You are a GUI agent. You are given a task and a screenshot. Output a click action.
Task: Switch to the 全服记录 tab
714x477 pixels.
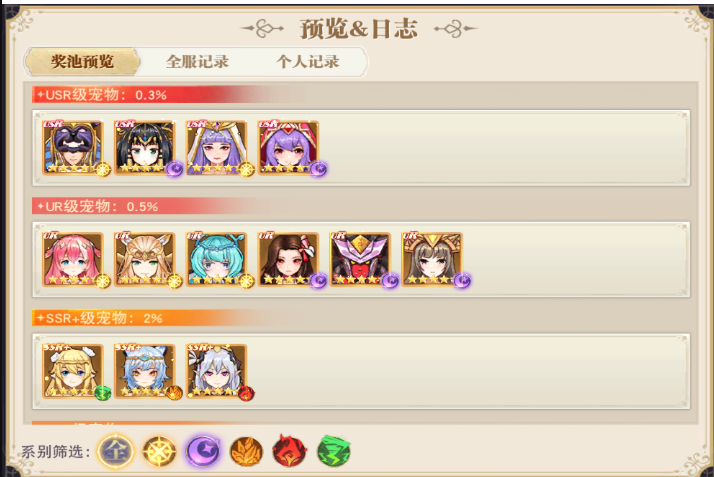pos(197,61)
